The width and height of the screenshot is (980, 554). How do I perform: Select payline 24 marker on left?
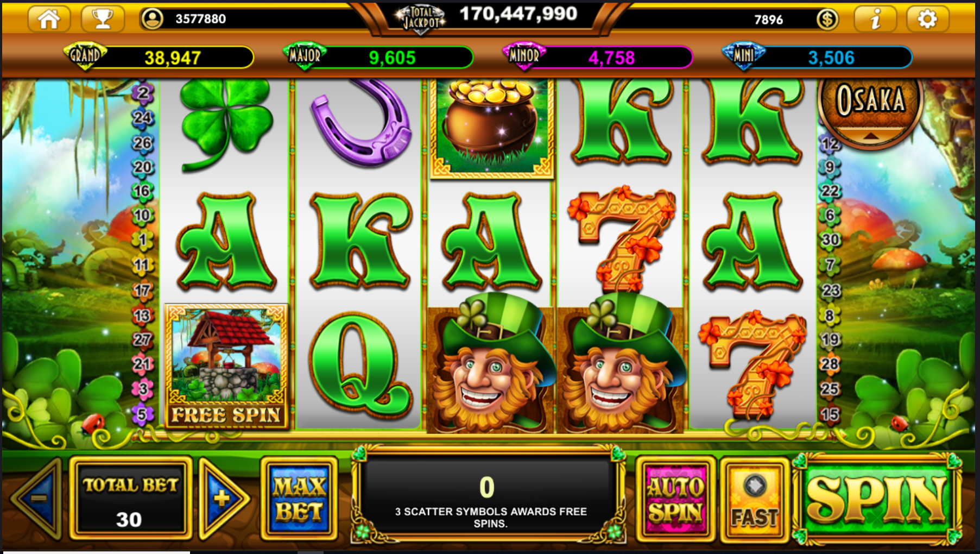pyautogui.click(x=143, y=118)
